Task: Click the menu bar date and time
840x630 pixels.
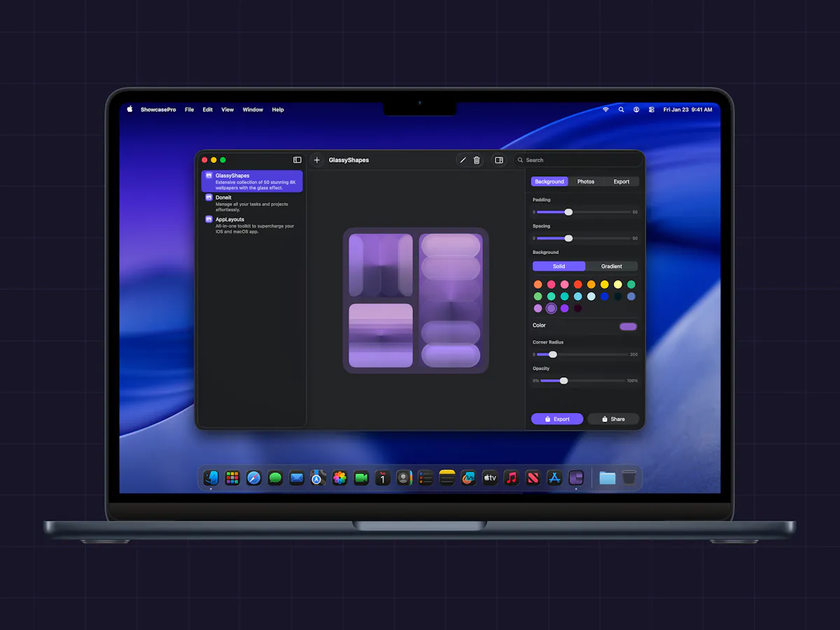Action: click(x=687, y=110)
